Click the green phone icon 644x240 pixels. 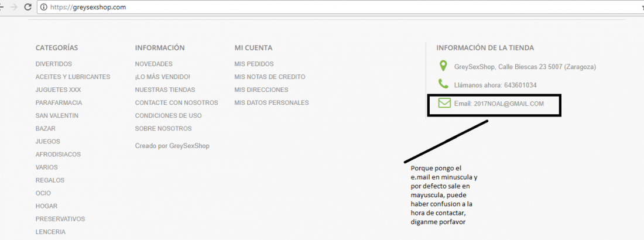(x=443, y=84)
